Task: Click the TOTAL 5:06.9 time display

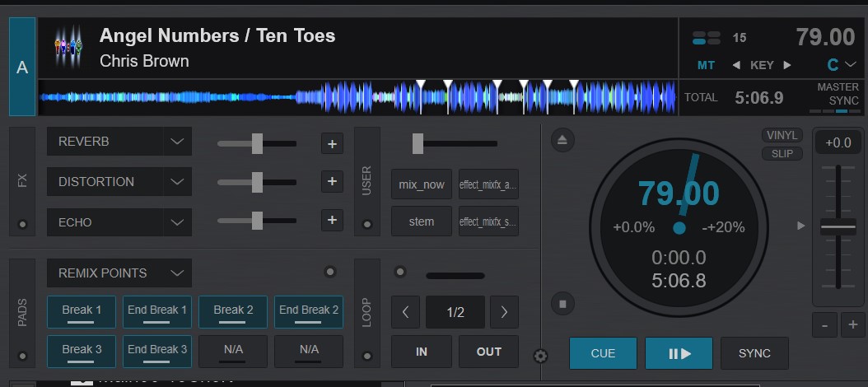Action: pos(734,98)
